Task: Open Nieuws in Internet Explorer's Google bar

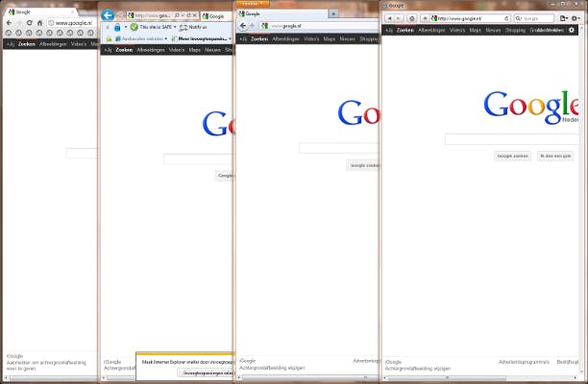Action: (212, 50)
